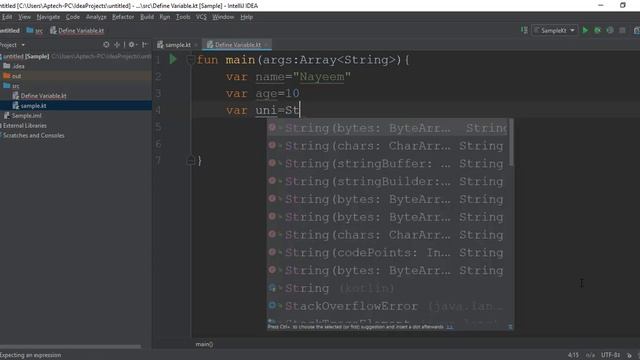Choose String(stringBuilder:...) completion suggestion
Viewport: 640px width, 360px height.
coord(387,182)
